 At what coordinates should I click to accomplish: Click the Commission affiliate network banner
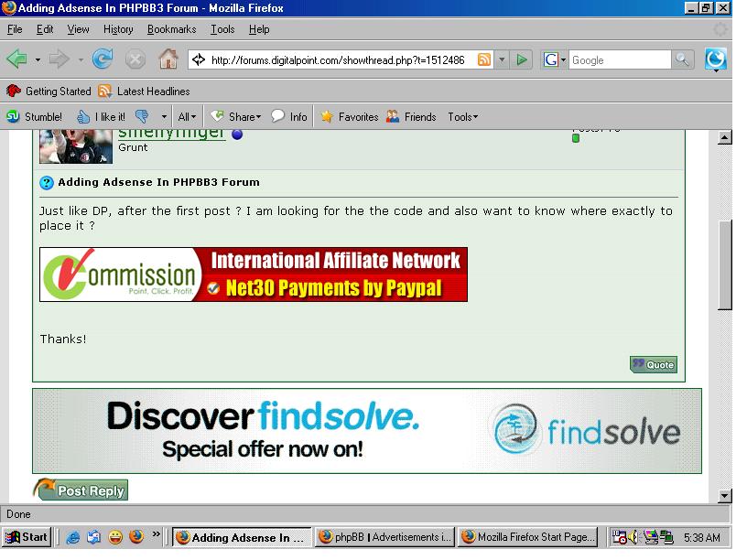[x=254, y=275]
